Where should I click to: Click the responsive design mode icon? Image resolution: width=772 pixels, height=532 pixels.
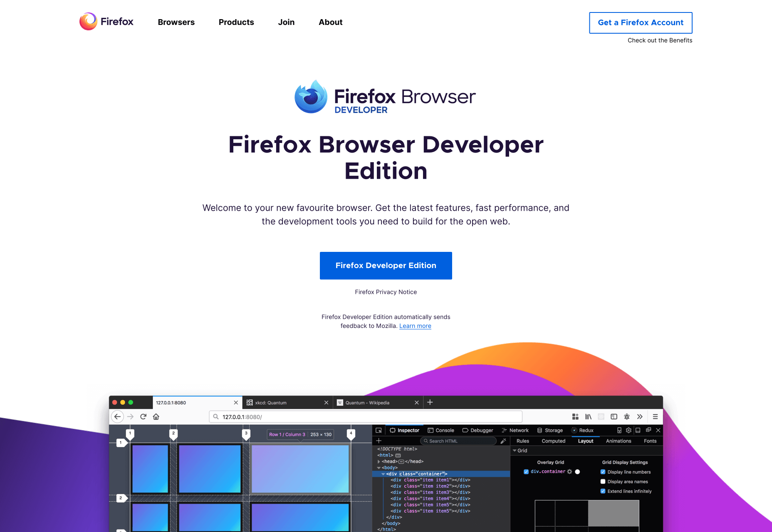coord(619,431)
